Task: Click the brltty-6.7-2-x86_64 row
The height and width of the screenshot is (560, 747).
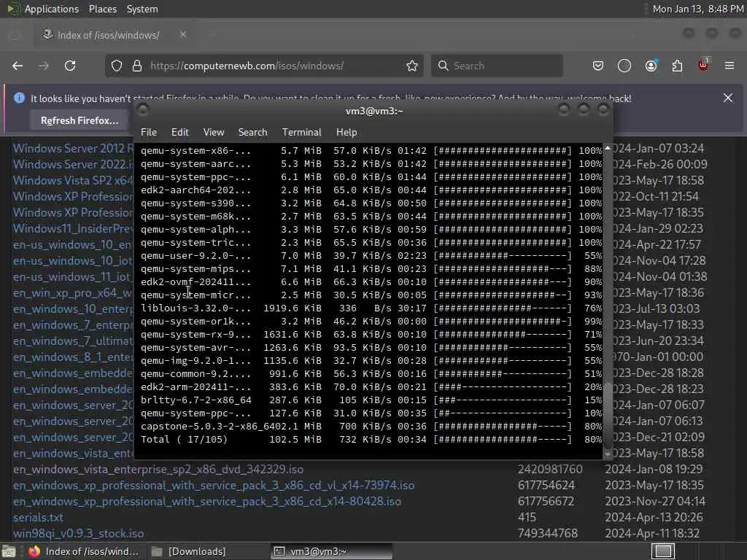Action: pos(371,400)
